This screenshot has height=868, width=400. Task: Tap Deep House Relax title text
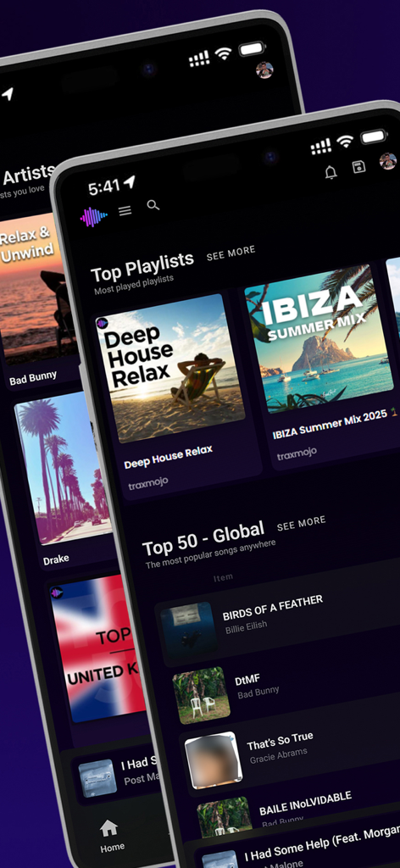pyautogui.click(x=168, y=457)
